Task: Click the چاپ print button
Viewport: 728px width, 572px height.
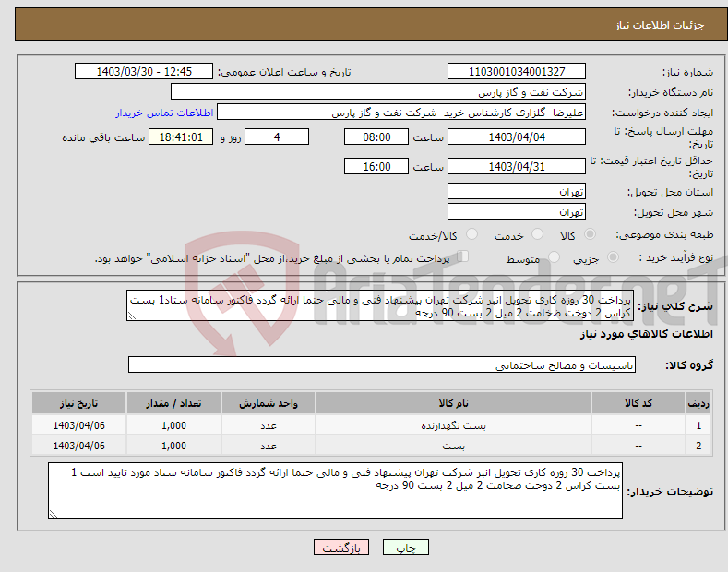Action: point(406,547)
